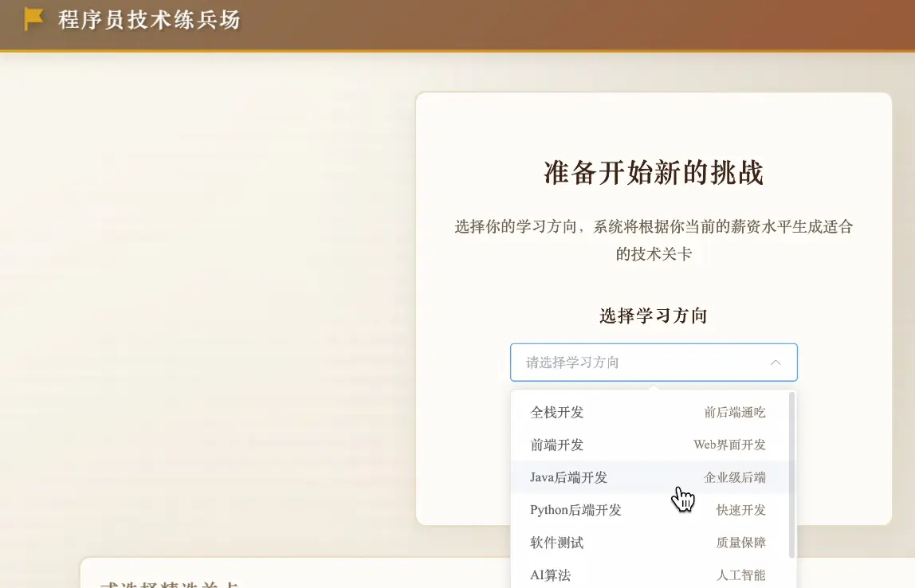Click the Web界面开发 description text

[728, 445]
